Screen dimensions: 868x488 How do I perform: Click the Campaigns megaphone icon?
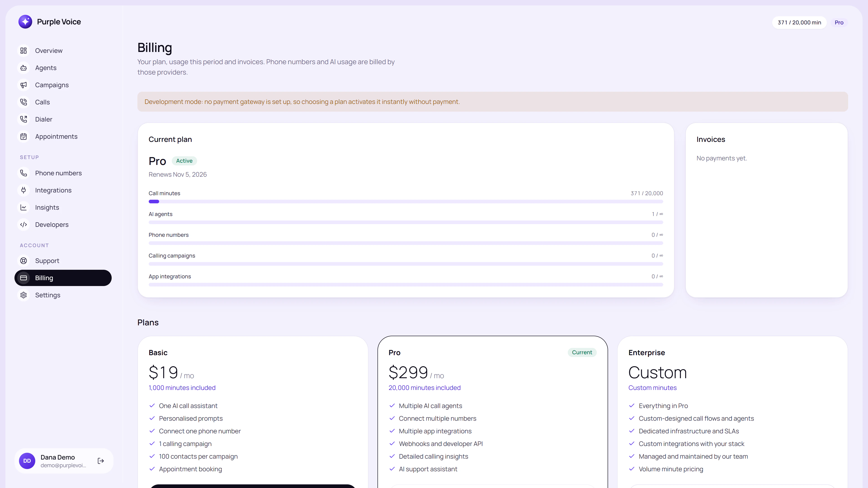(24, 85)
